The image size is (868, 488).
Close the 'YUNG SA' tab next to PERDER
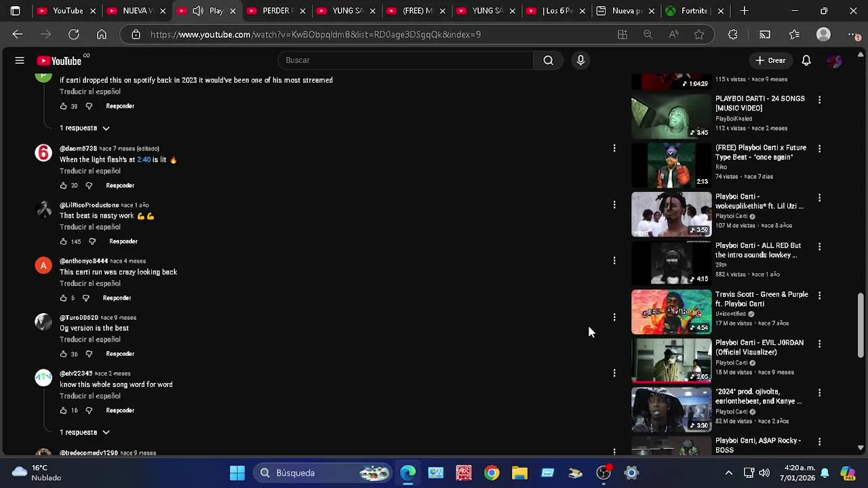point(372,11)
